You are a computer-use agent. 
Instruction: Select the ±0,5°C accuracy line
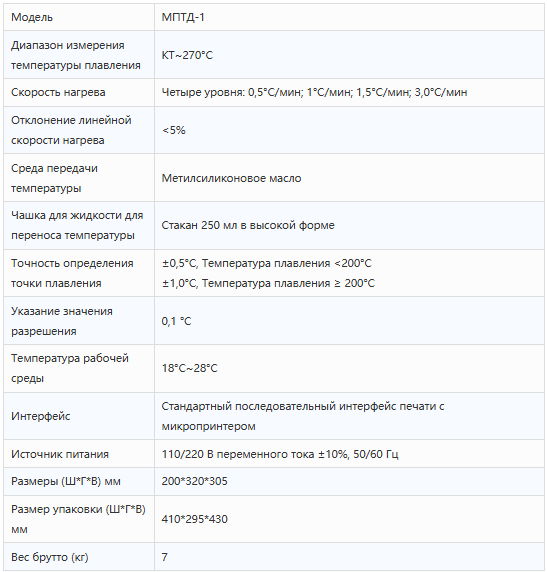tap(267, 263)
